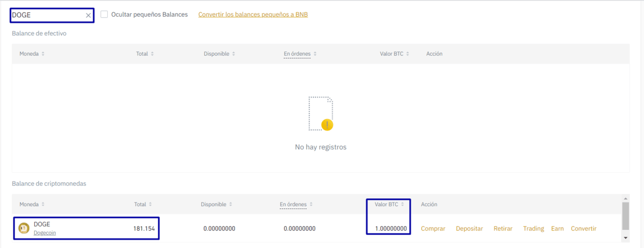Click Comprar for DOGE
644x248 pixels.
coord(433,229)
